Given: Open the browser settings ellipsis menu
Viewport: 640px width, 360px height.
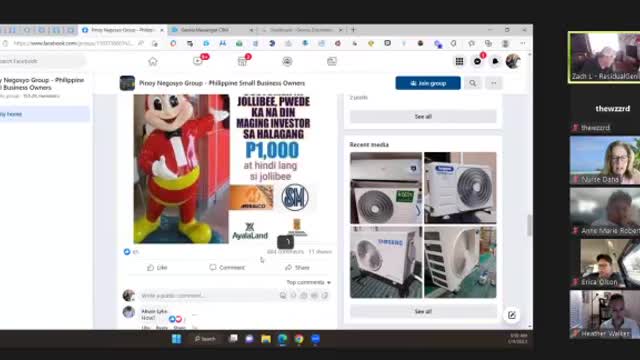Looking at the screenshot, I should coord(523,43).
